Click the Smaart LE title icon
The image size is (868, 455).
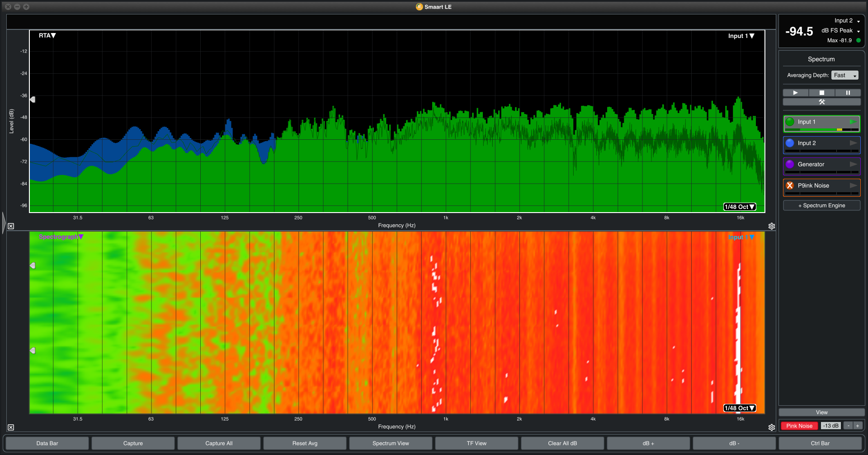pyautogui.click(x=419, y=7)
